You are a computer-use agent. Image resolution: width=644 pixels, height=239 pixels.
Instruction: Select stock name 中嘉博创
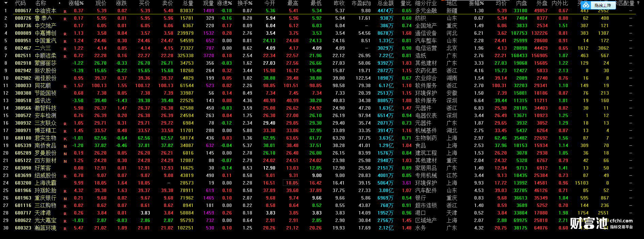point(46,33)
